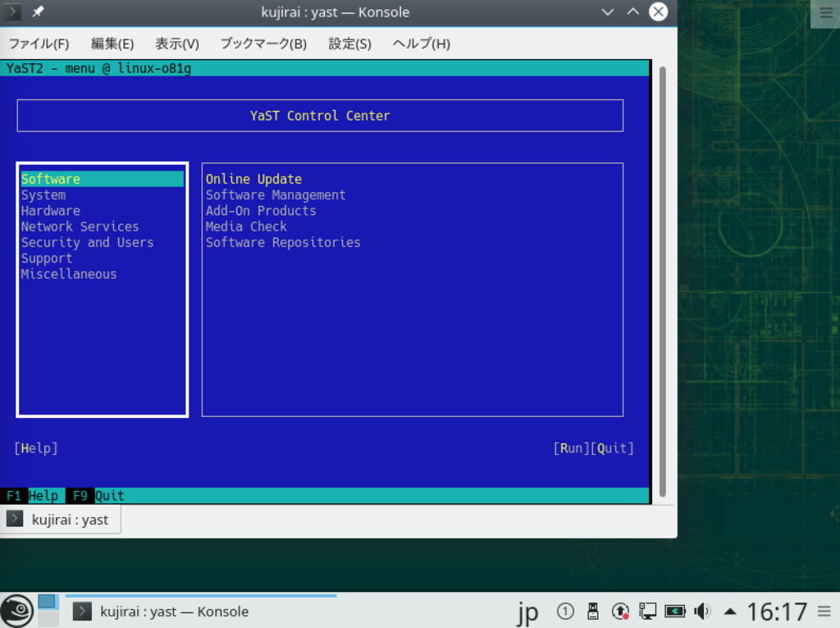Viewport: 840px width, 628px height.
Task: Open the 設定(S) menu
Action: [349, 44]
